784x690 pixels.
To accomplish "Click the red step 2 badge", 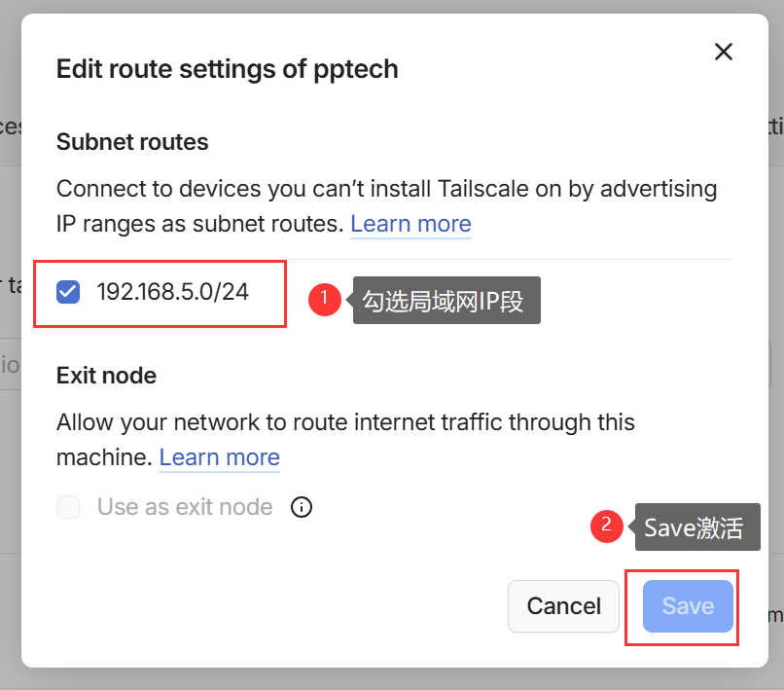I will (x=607, y=527).
